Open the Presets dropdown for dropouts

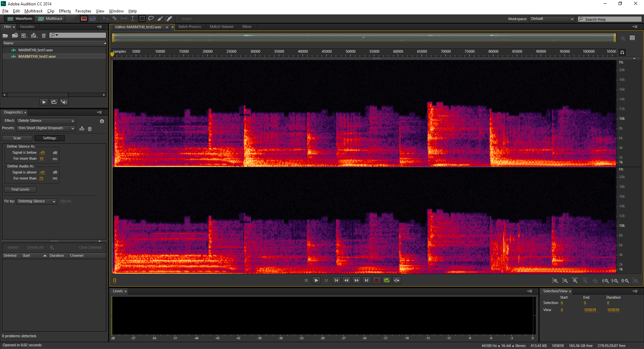click(x=46, y=128)
